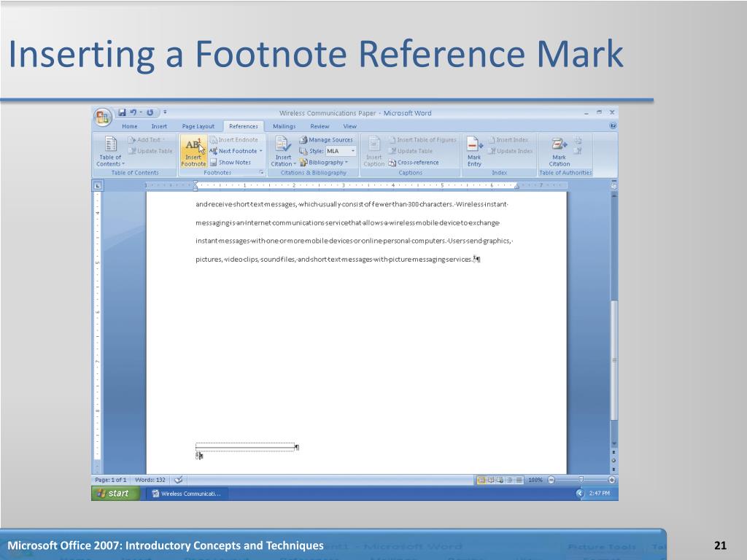Click the Next Page browse arrow
Image resolution: width=747 pixels, height=560 pixels.
[614, 470]
